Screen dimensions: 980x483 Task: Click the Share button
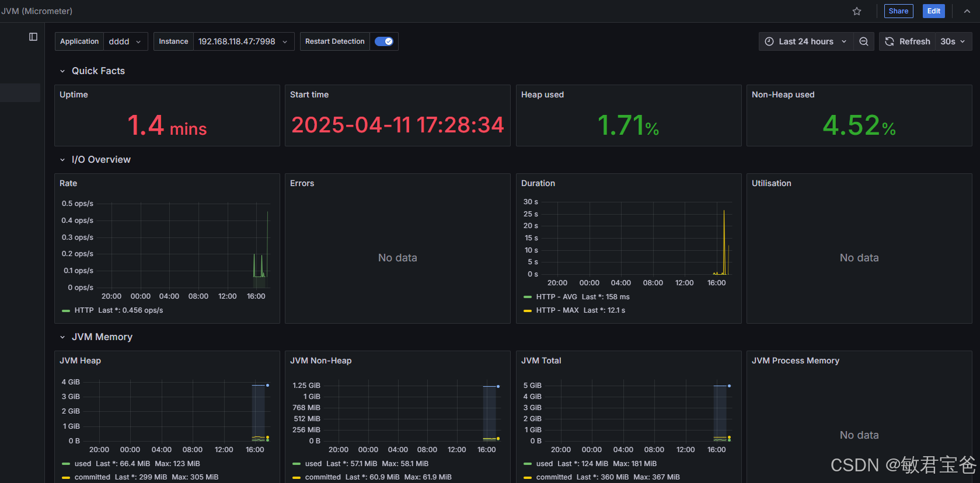pos(898,11)
